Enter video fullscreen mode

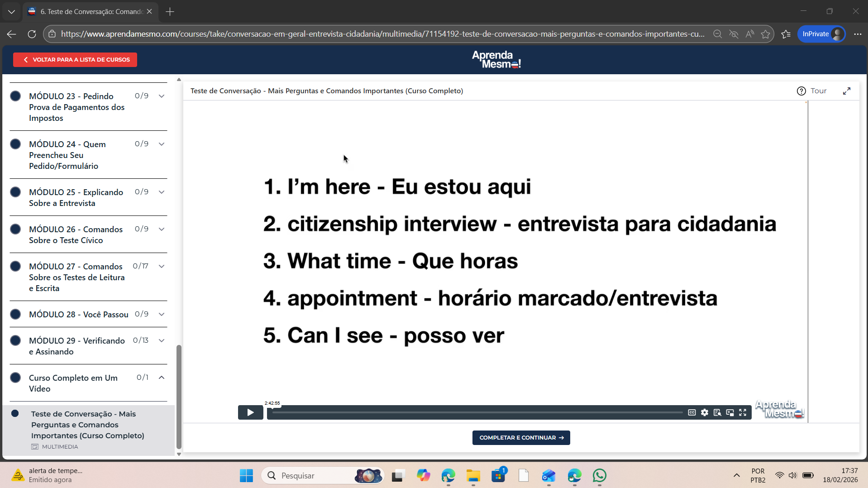click(743, 412)
